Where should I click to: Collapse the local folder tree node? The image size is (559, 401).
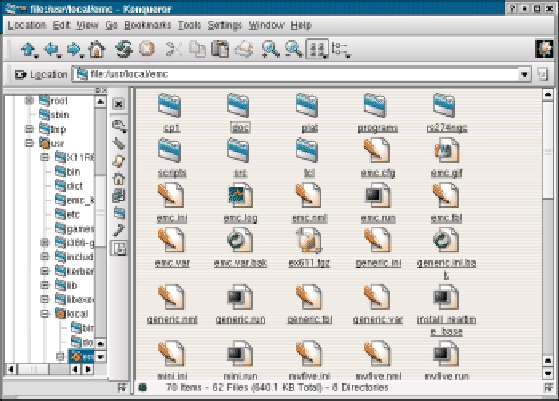[x=45, y=314]
